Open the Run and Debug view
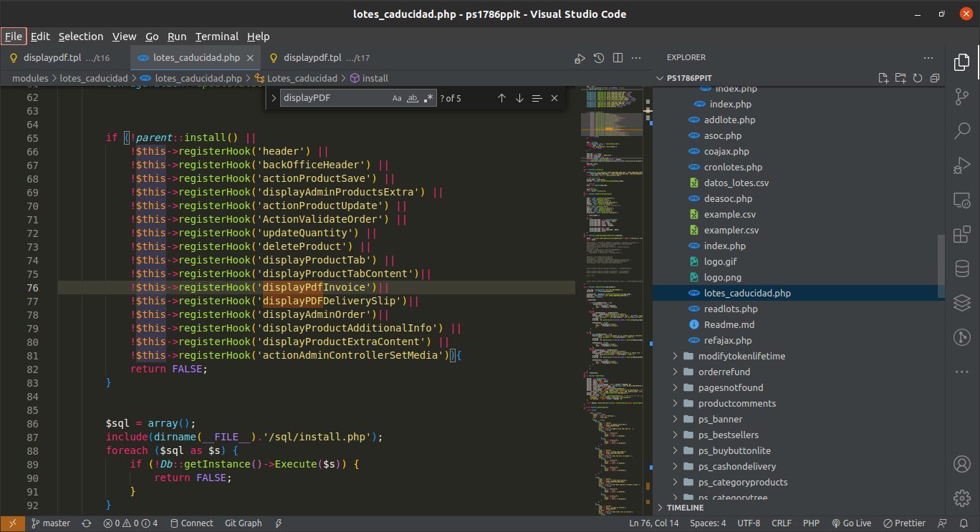980x532 pixels. 961,165
